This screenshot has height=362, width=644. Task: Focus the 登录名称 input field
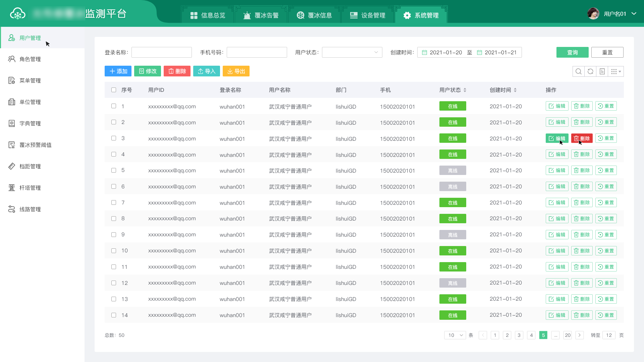[162, 52]
